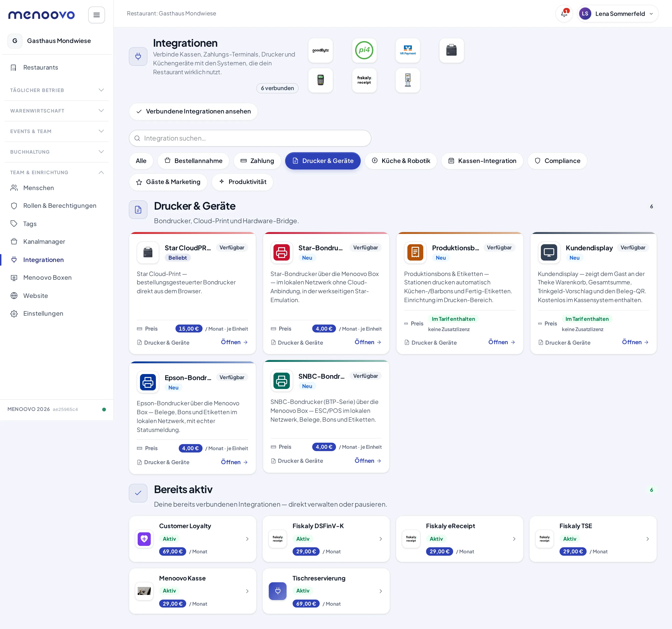The width and height of the screenshot is (672, 629).
Task: Select the Zahlung filter tab
Action: (x=257, y=161)
